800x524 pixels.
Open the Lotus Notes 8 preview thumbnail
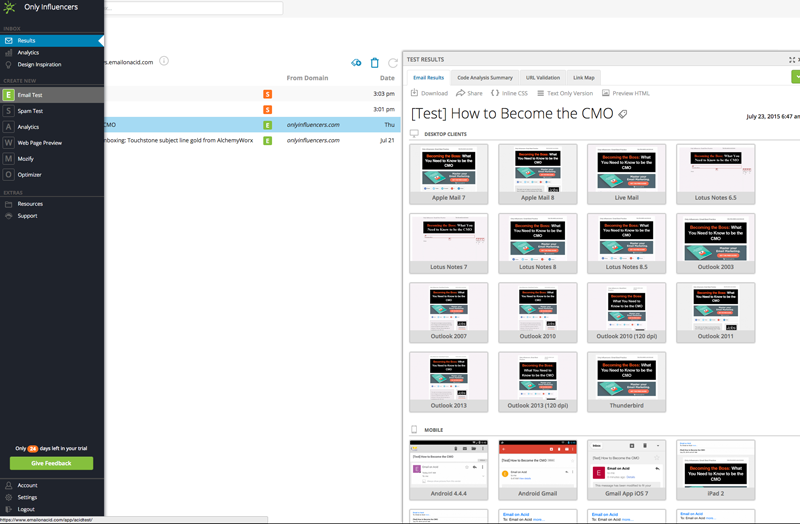[538, 243]
